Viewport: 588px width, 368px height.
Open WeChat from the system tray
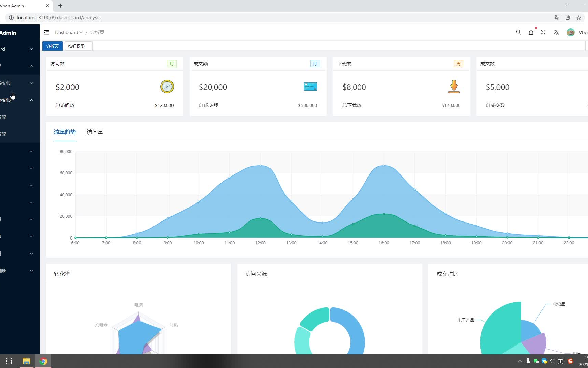coord(536,361)
